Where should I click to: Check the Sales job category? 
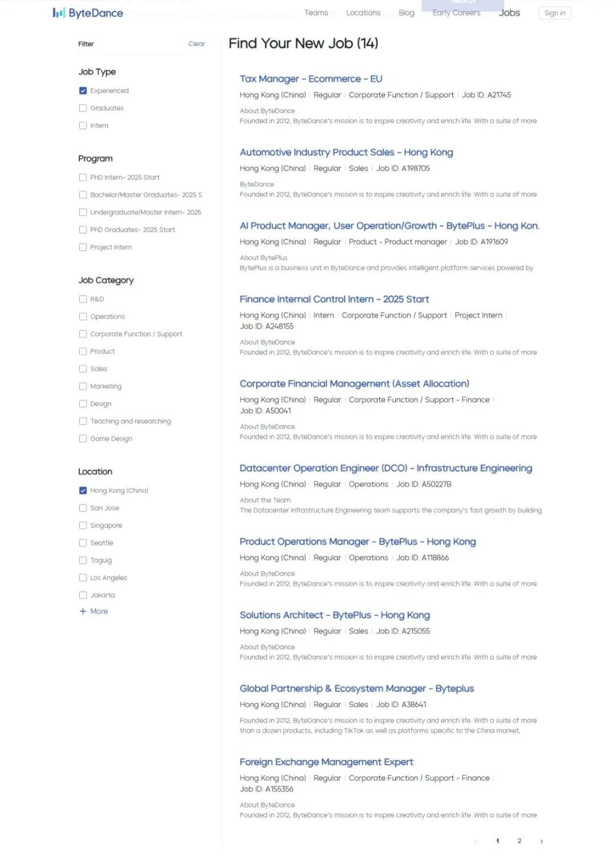83,369
